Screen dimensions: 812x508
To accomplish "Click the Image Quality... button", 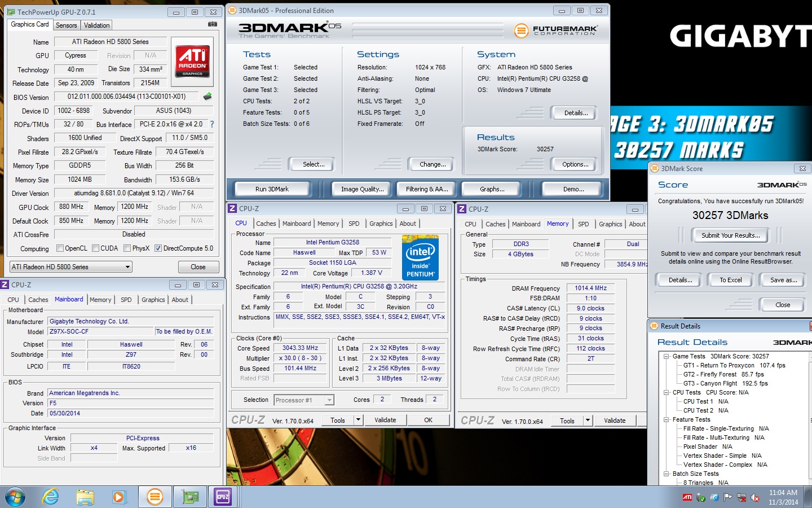I will pos(362,189).
